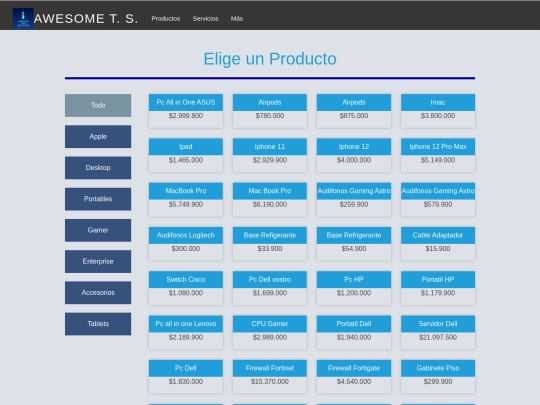Click the $15.900 price text
Viewport: 540px width, 405px height.
[438, 249]
